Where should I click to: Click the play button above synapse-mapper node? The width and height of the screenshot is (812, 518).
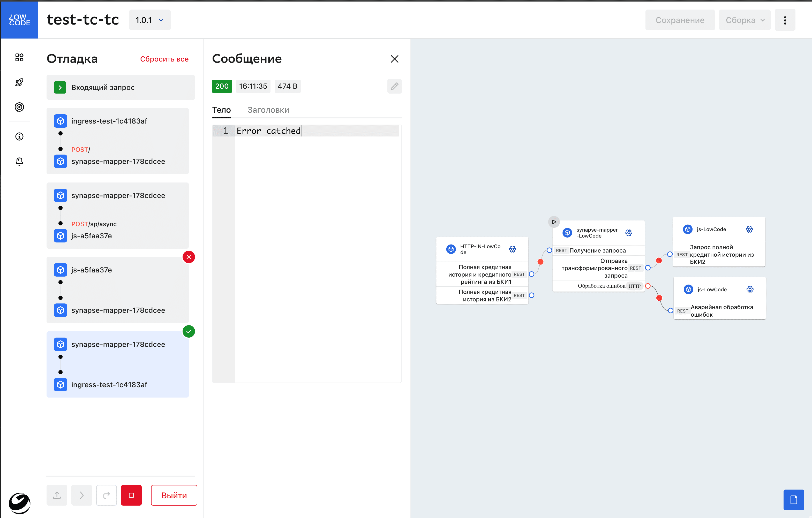(554, 222)
